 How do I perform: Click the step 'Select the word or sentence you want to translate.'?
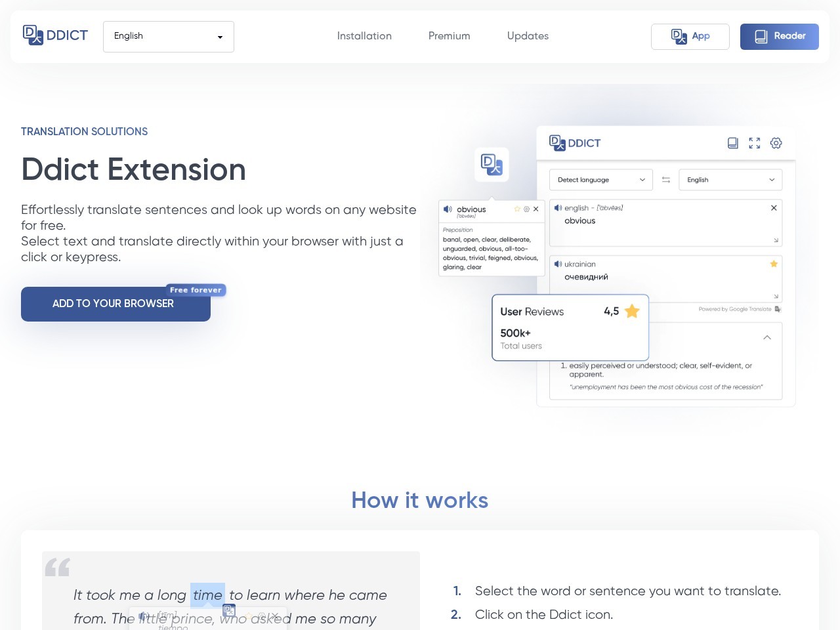point(628,591)
